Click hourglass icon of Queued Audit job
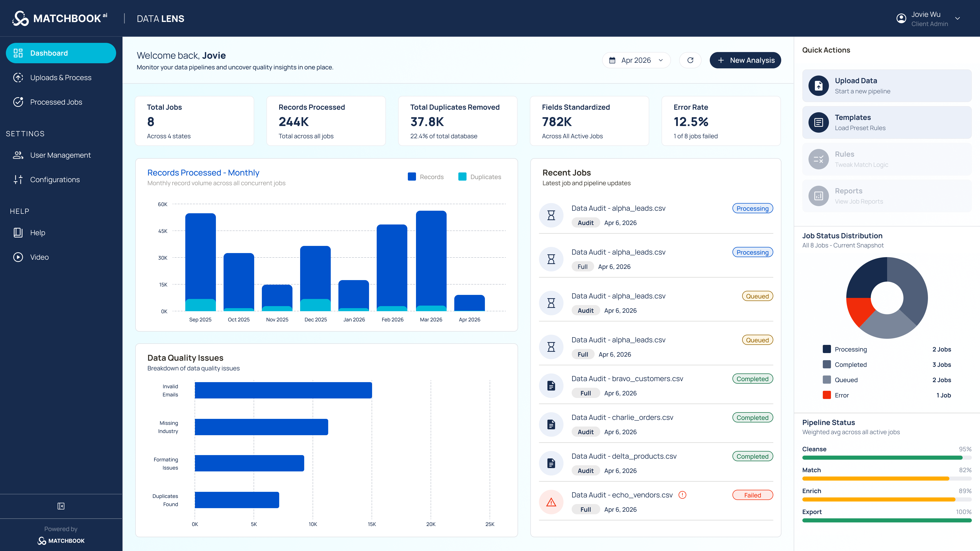The width and height of the screenshot is (980, 551). (551, 303)
